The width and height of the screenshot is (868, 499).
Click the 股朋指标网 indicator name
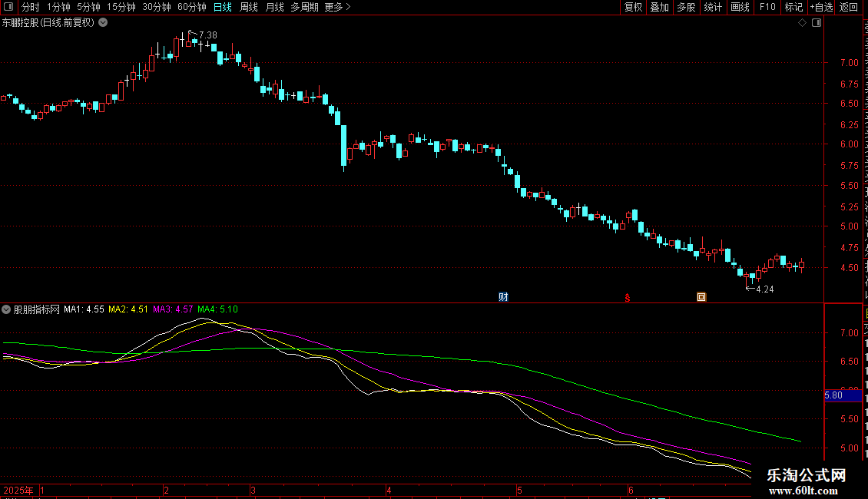tap(37, 309)
